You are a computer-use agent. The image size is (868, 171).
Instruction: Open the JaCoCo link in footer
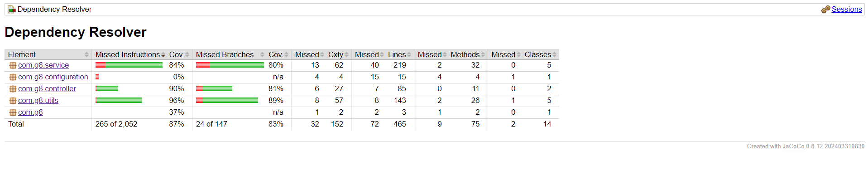793,146
